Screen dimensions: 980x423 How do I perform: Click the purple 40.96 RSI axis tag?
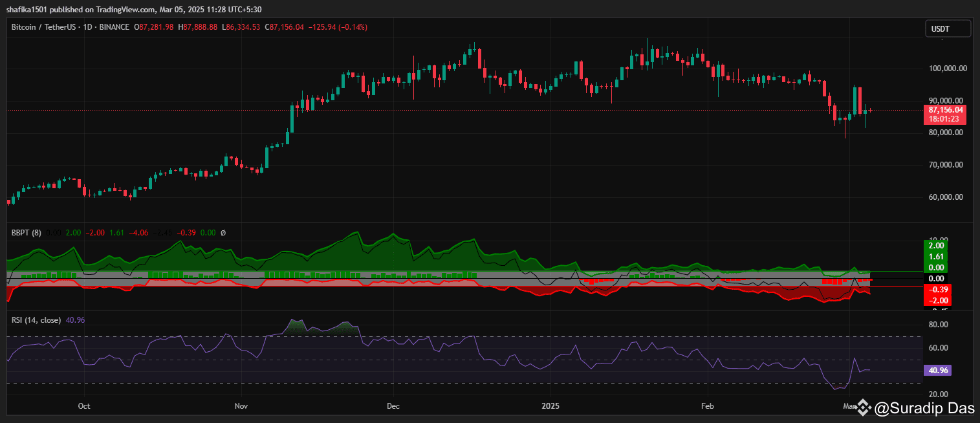[x=937, y=371]
